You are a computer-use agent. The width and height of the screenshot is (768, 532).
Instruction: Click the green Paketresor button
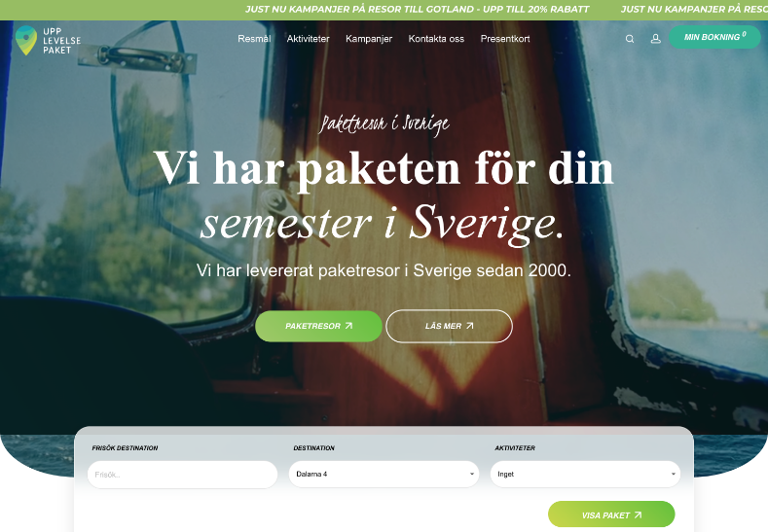point(318,326)
